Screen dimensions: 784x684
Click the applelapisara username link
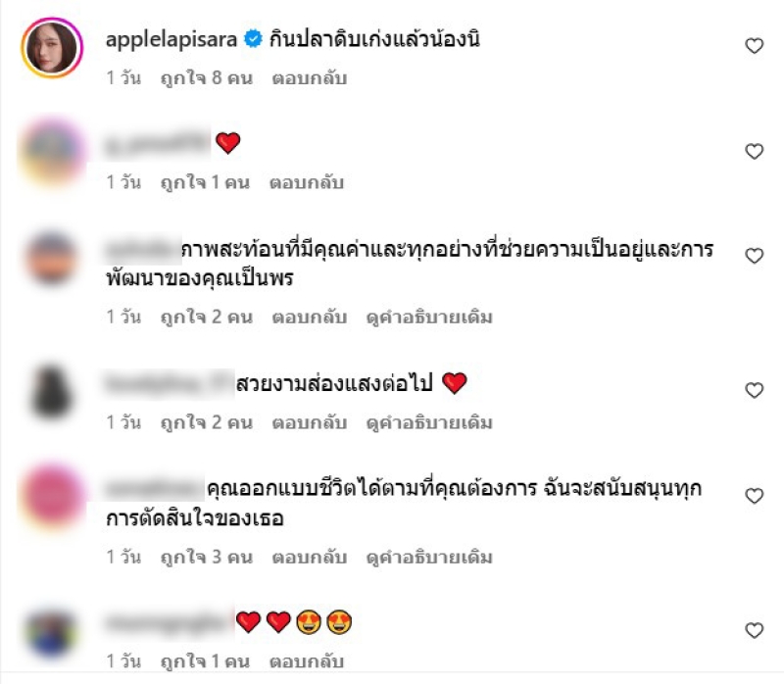(x=171, y=39)
